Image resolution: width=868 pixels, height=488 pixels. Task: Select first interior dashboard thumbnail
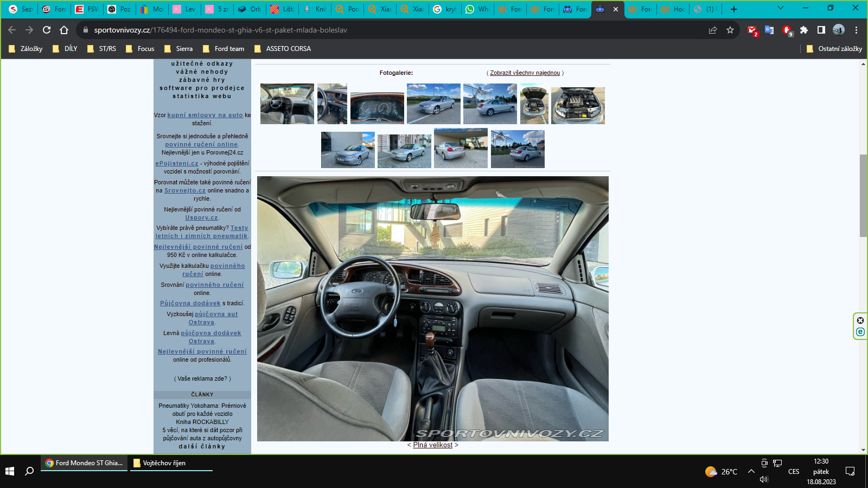(x=287, y=104)
